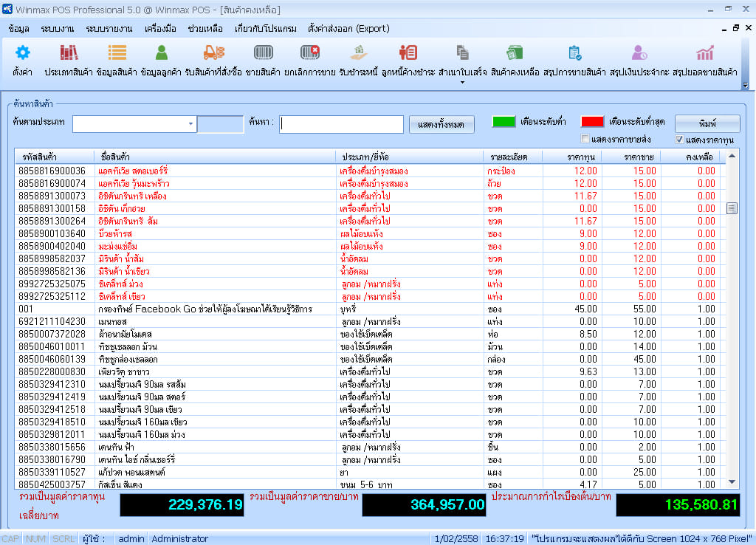Open สำเนาใบเสร็จ receipt copy icon
This screenshot has height=545, width=756.
click(462, 52)
